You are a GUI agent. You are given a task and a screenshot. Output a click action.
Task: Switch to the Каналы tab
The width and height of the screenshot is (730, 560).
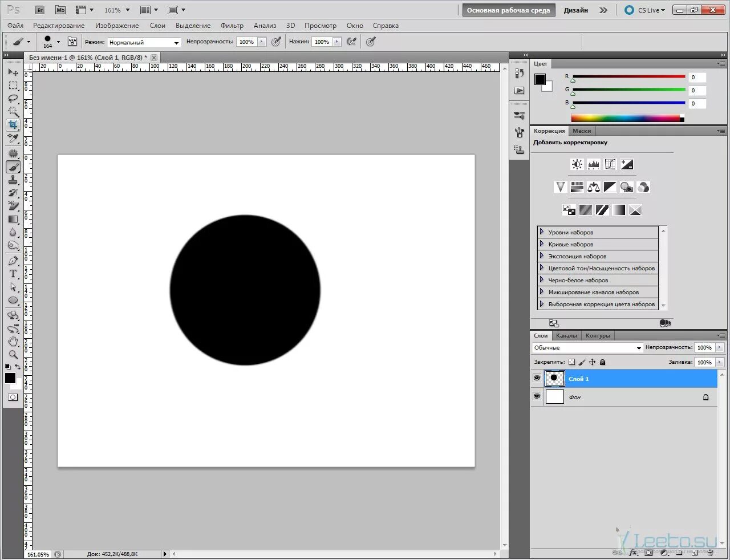566,336
